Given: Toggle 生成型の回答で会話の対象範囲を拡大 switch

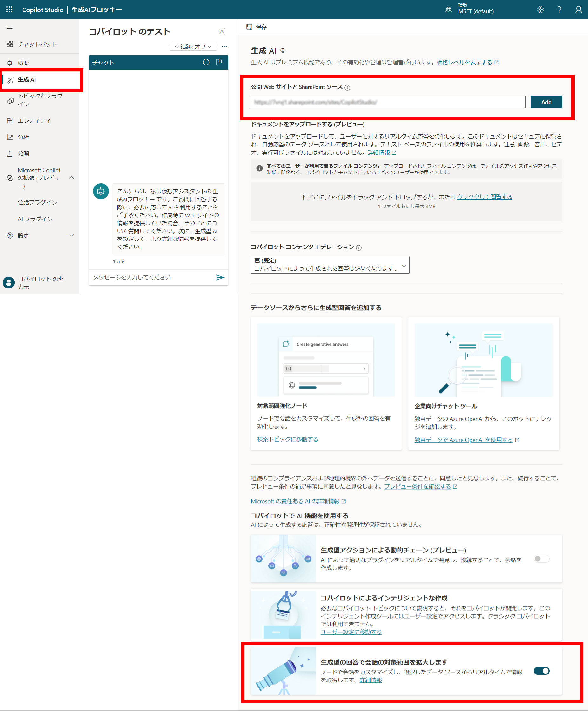Looking at the screenshot, I should pos(541,671).
